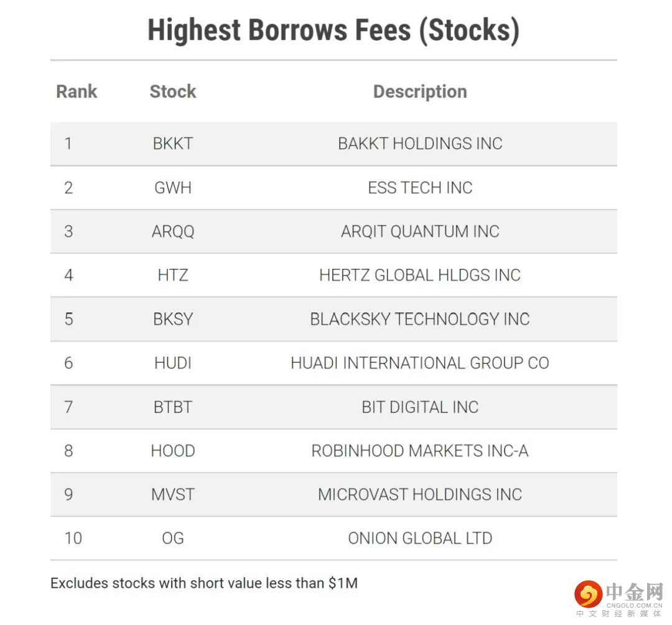Click the HOOD stock ticker

coord(173,451)
